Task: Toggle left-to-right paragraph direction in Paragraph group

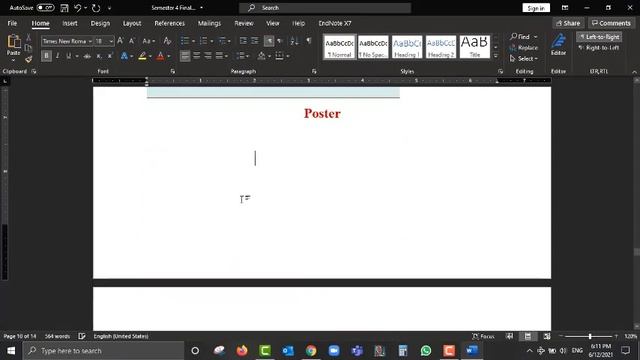Action: [x=269, y=41]
